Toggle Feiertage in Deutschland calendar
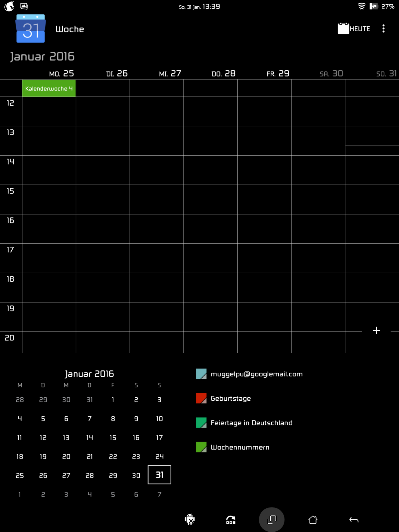The height and width of the screenshot is (532, 399). coord(201,423)
